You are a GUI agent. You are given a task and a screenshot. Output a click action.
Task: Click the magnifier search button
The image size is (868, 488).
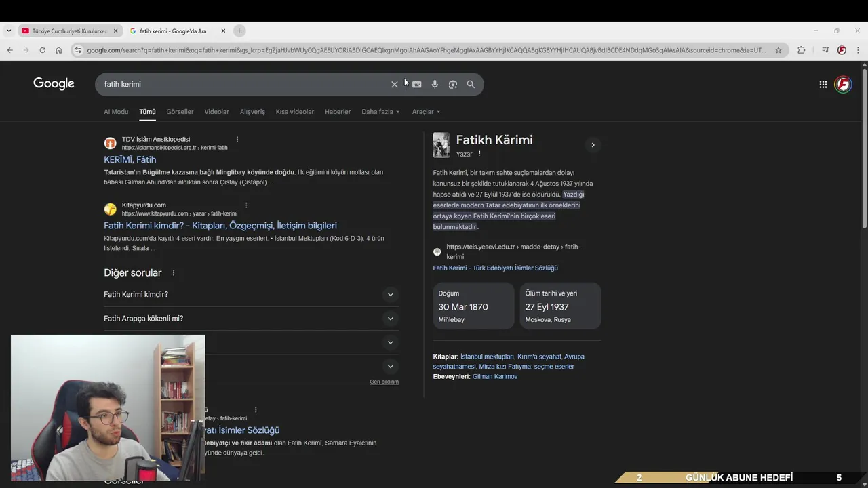tap(471, 85)
